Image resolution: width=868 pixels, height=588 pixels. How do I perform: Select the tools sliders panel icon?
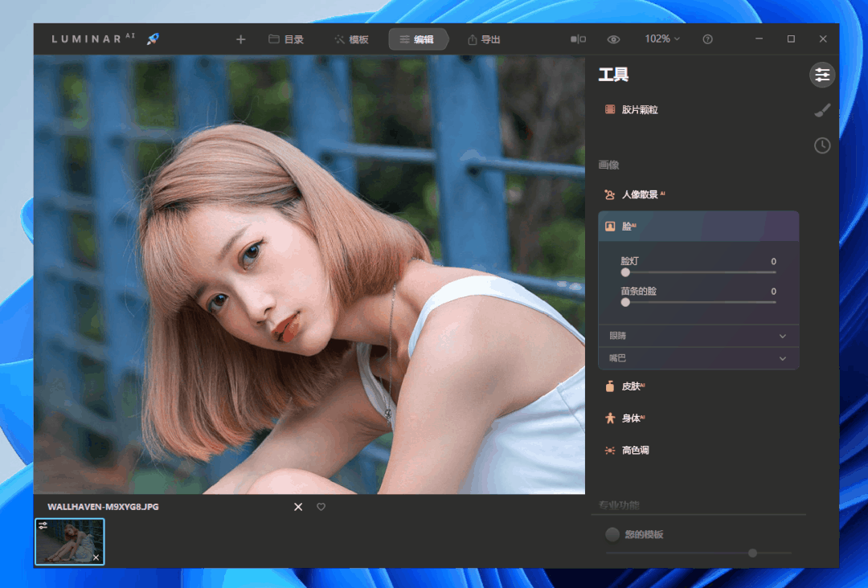(x=822, y=75)
